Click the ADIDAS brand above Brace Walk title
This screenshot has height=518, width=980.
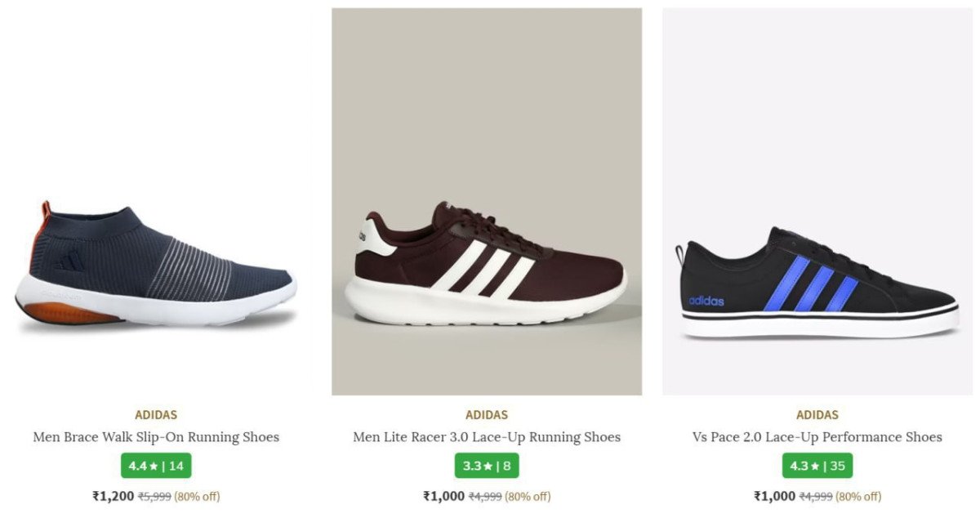coord(156,415)
